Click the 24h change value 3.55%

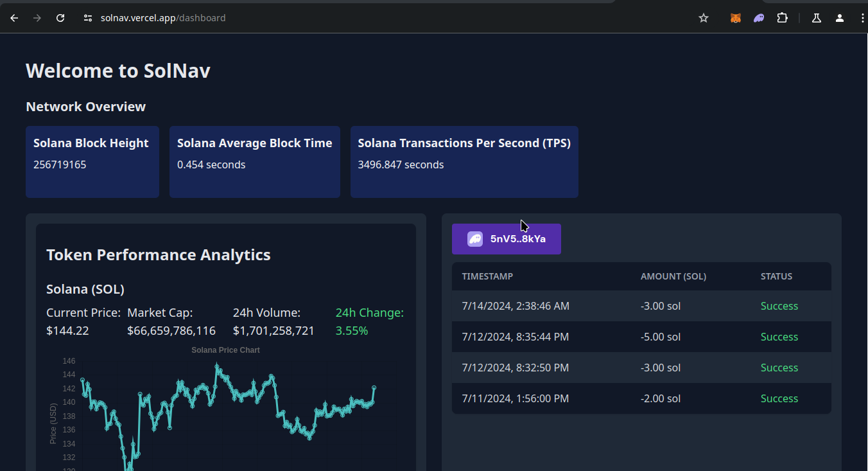pos(352,331)
